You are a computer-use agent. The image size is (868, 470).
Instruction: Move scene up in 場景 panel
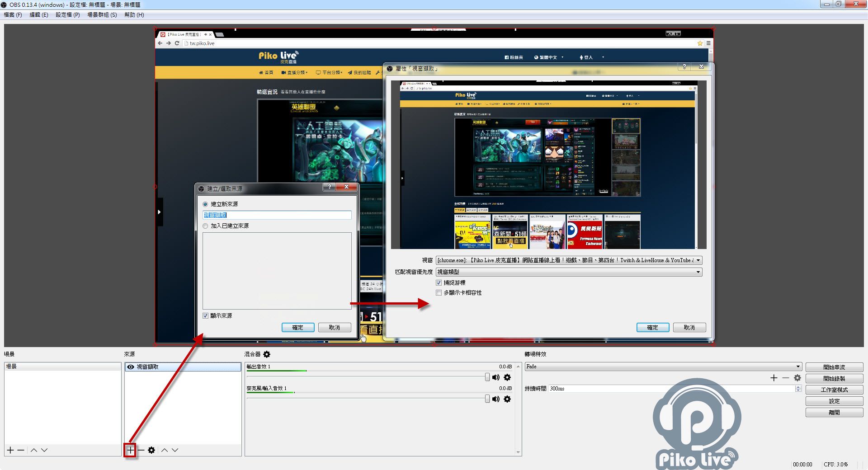point(34,450)
